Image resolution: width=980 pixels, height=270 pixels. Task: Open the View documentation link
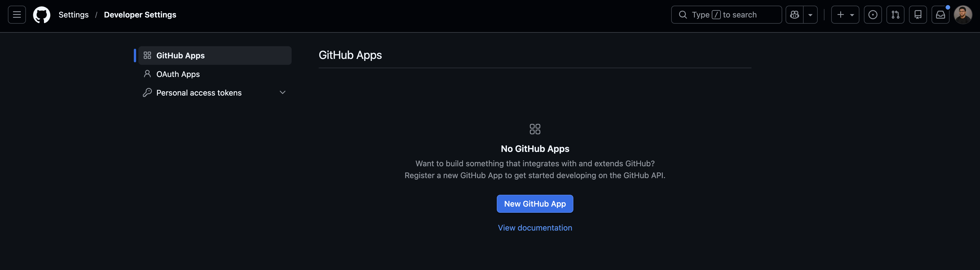535,228
